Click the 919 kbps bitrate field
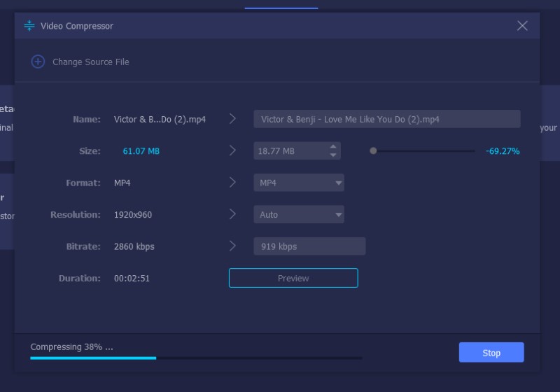This screenshot has width=560, height=392. click(x=309, y=246)
